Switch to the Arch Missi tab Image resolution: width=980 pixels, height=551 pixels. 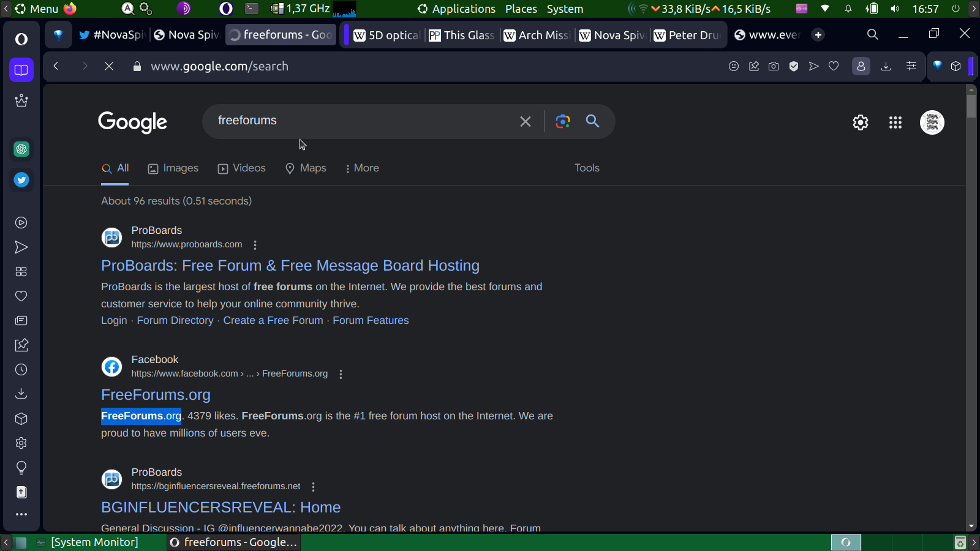click(x=537, y=35)
